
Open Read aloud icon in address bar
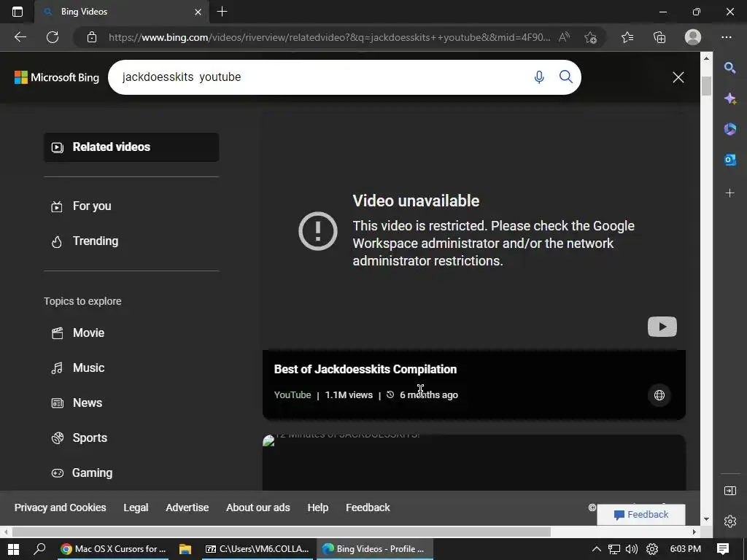pos(564,37)
